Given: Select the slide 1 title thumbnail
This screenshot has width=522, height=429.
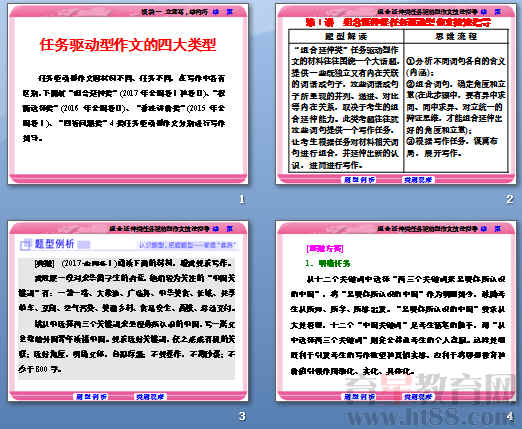Looking at the screenshot, I should point(128,94).
